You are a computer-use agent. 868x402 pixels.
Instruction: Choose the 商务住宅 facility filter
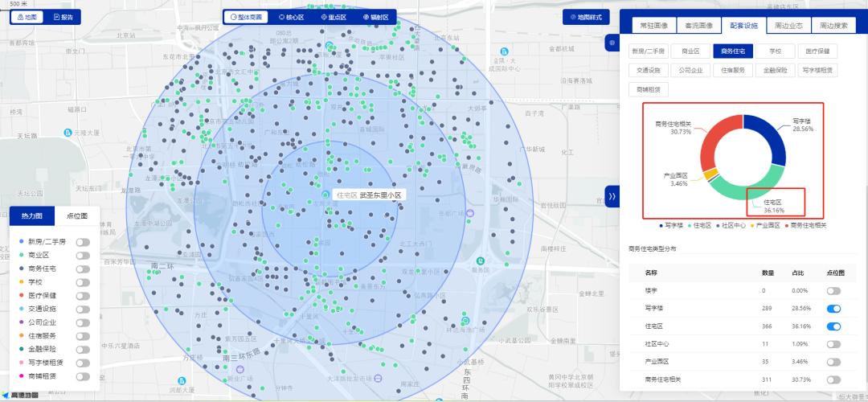click(x=732, y=51)
